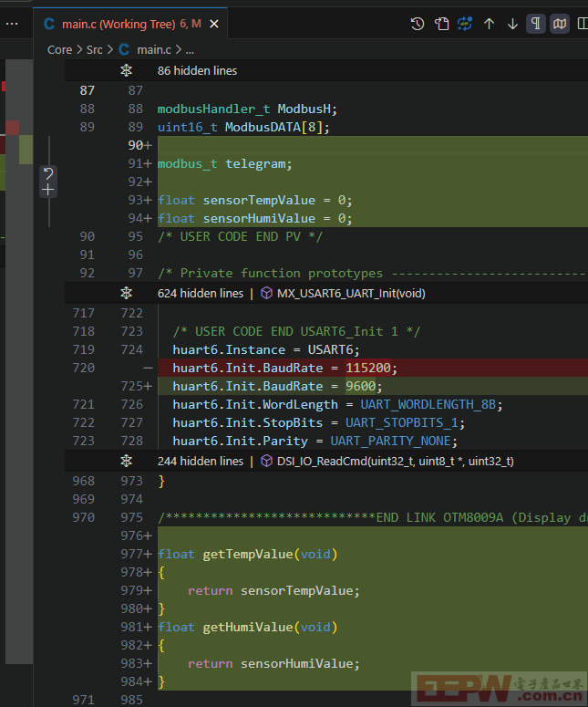Viewport: 588px width, 707px height.
Task: Expand the 624 hidden lines region
Action: pyautogui.click(x=200, y=294)
